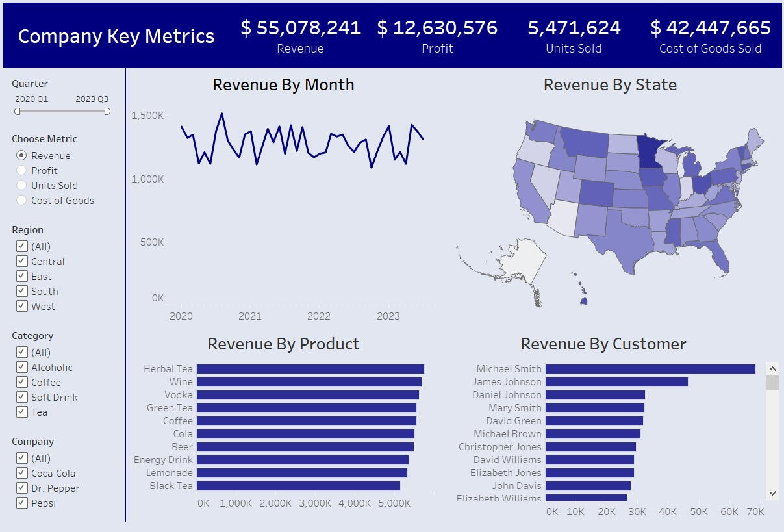Select the Beer product bar
Screen dimensions: 784x532
coord(305,447)
